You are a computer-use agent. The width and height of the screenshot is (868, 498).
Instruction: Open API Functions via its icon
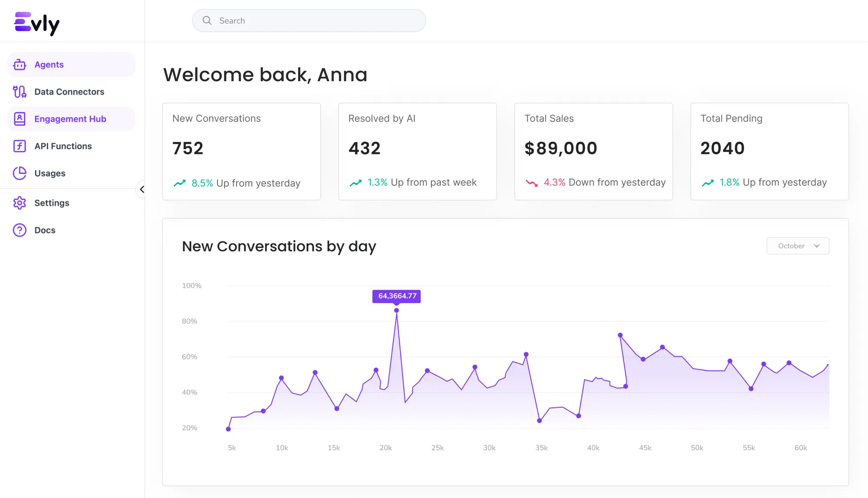(19, 146)
